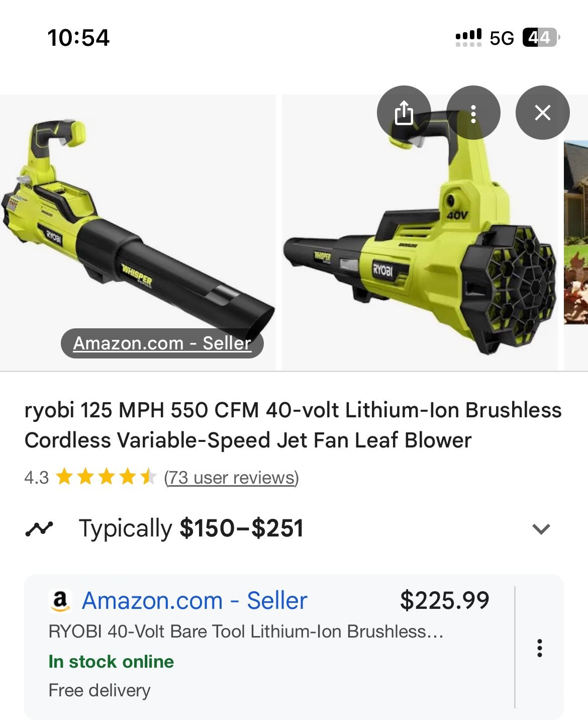Open the 73 user reviews link
Image resolution: width=588 pixels, height=720 pixels.
pyautogui.click(x=231, y=477)
